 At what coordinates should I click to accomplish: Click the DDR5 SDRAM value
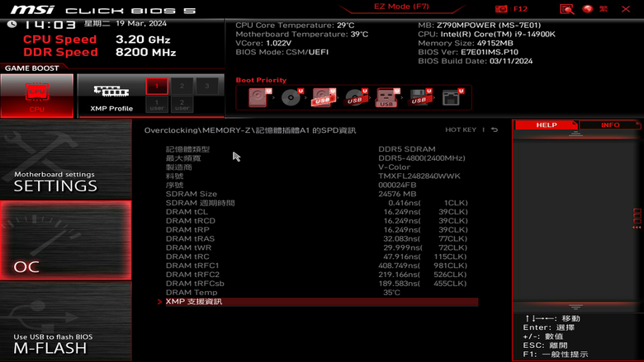406,149
